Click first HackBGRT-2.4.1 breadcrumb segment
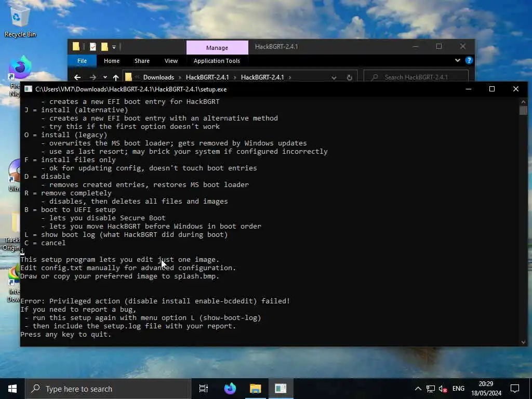Screen dimensions: 532x399 pyautogui.click(x=207, y=77)
